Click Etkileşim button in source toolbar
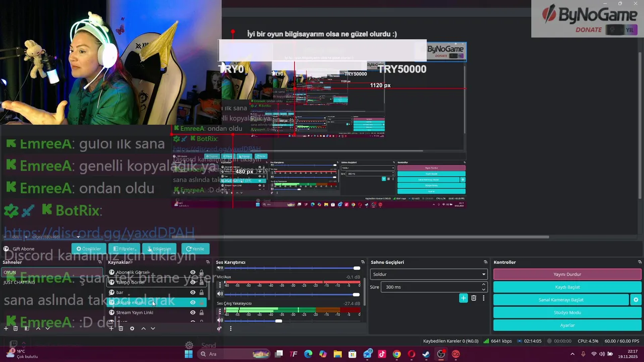This screenshot has height=362, width=644. pyautogui.click(x=159, y=249)
